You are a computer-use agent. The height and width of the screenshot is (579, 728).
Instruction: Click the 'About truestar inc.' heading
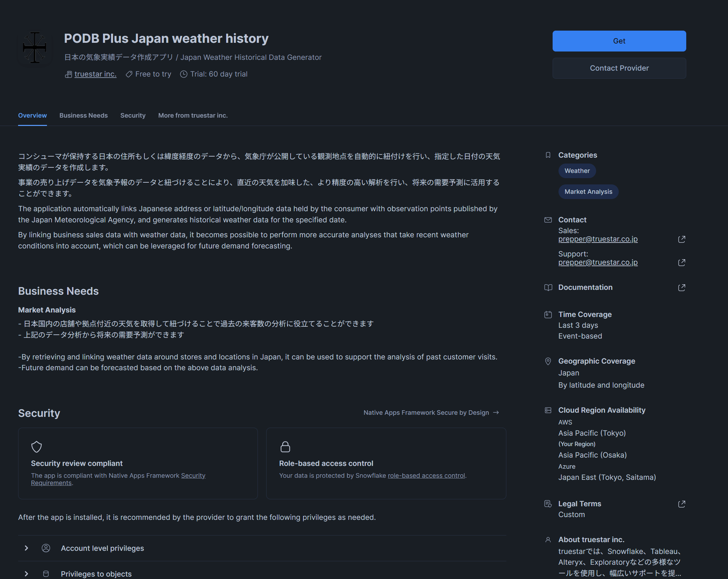tap(592, 540)
